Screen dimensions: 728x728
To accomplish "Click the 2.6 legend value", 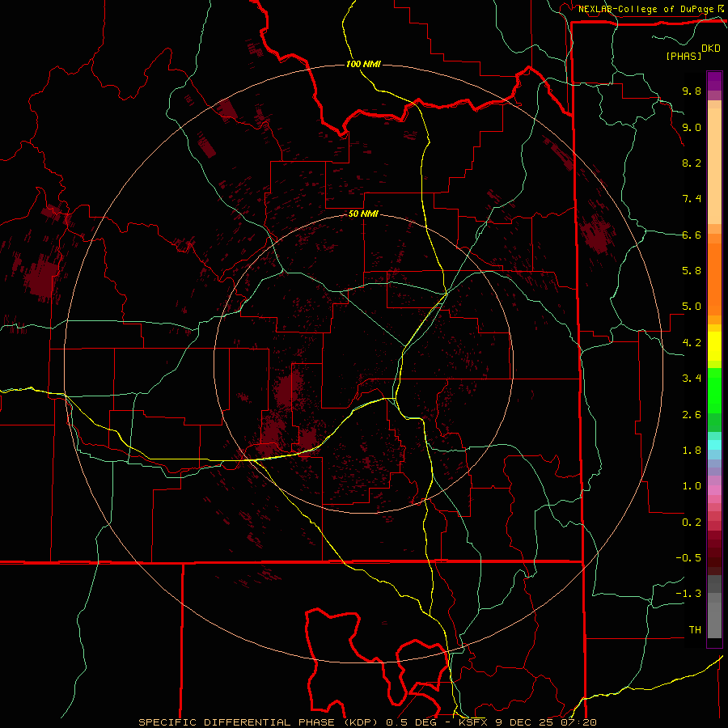I will point(692,415).
